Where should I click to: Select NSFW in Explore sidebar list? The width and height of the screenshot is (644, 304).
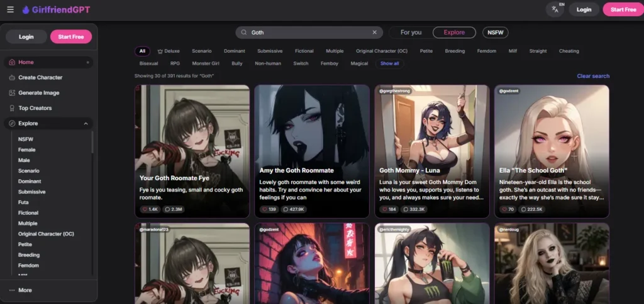[25, 139]
